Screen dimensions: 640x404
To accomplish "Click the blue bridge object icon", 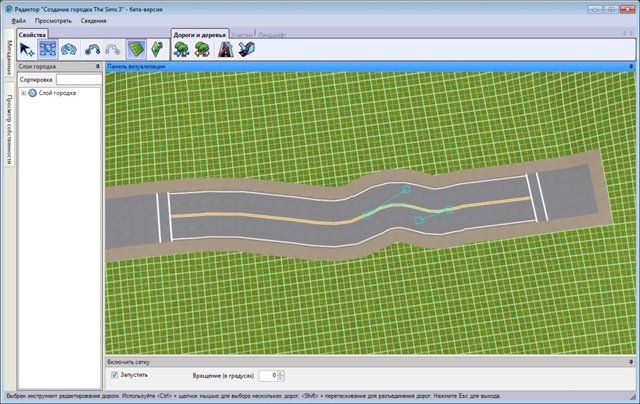I will pyautogui.click(x=243, y=48).
